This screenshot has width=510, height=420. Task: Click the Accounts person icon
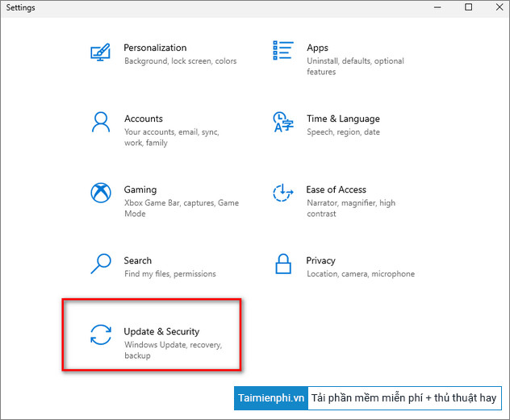tap(101, 123)
